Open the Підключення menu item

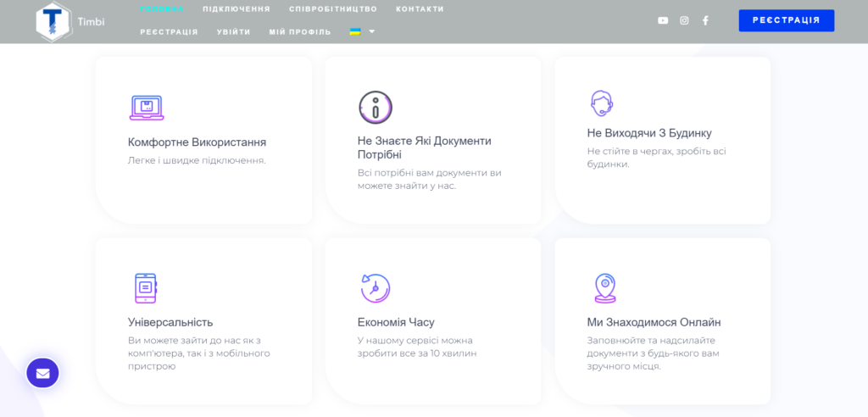coord(236,8)
